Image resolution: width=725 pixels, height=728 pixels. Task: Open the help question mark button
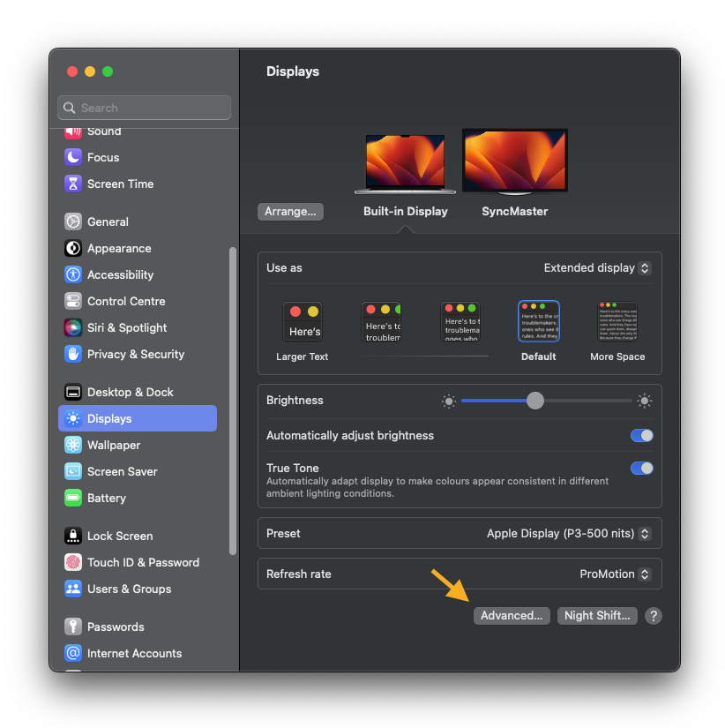[653, 616]
